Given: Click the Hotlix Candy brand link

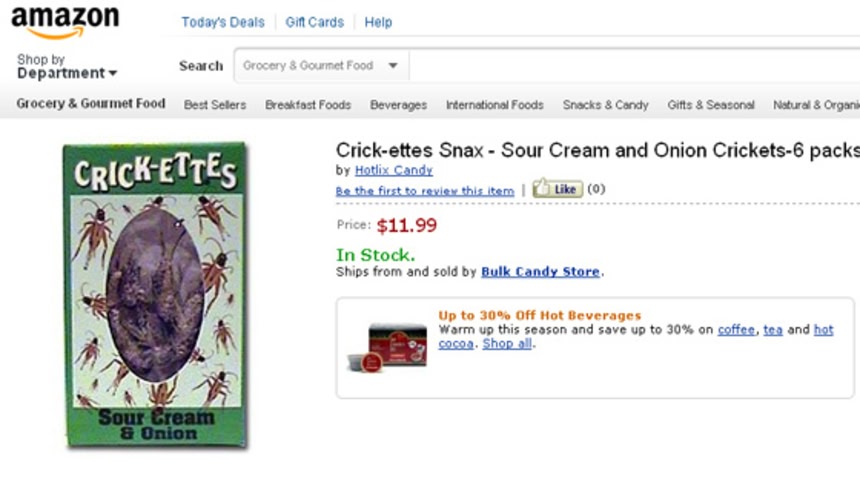Looking at the screenshot, I should click(393, 171).
